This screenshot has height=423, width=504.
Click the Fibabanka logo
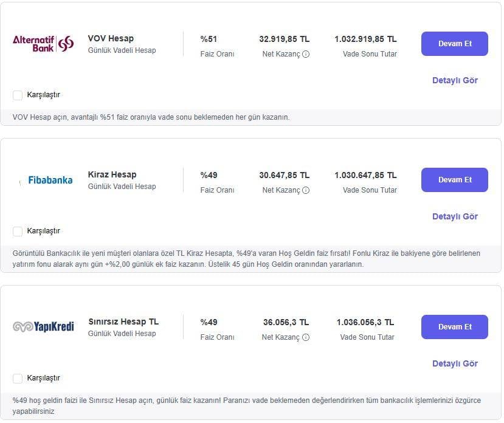50,180
